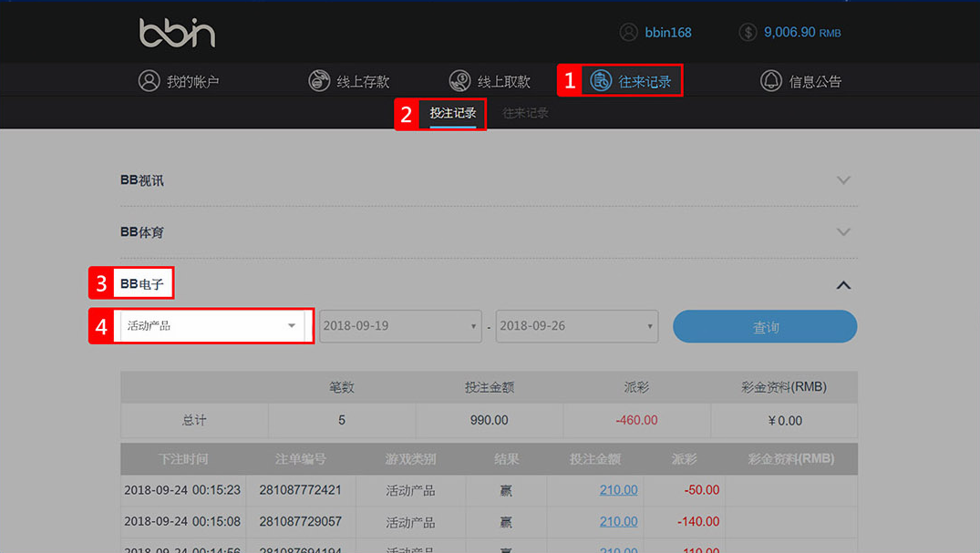
Task: Click the total bet amount 990.00
Action: click(489, 421)
